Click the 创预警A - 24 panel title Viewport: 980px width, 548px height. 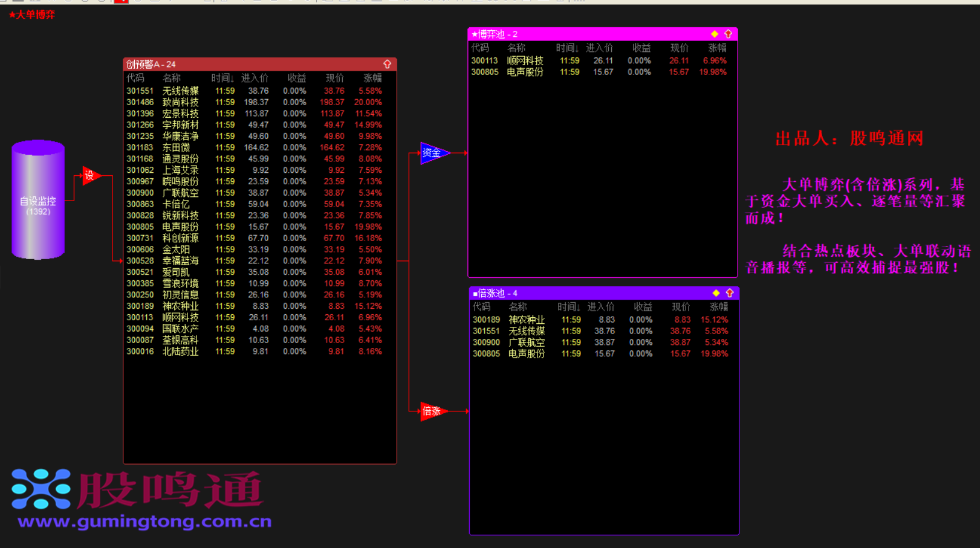[151, 64]
